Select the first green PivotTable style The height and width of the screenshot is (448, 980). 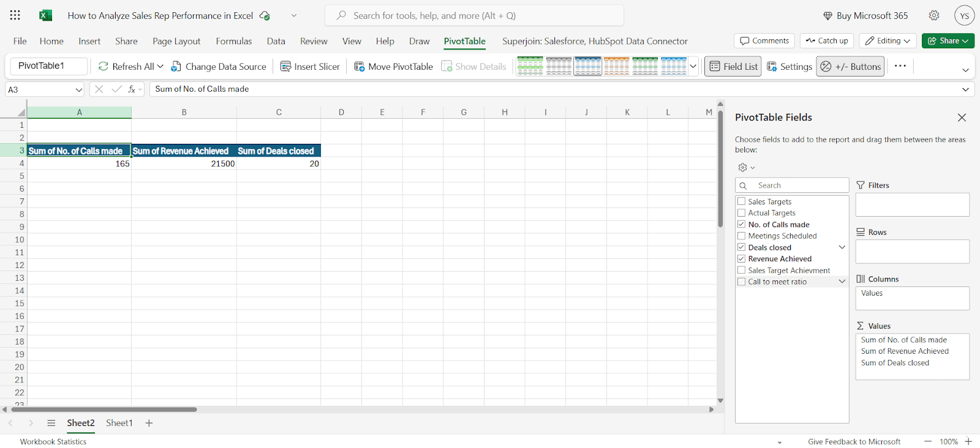pos(530,66)
